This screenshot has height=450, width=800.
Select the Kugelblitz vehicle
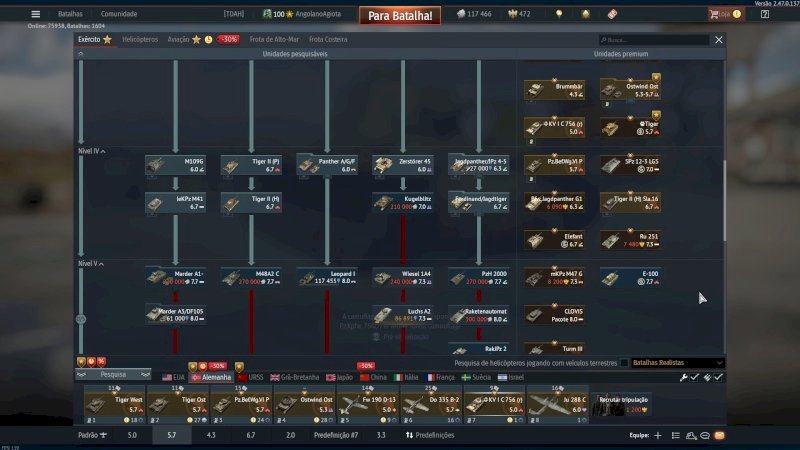(x=403, y=203)
